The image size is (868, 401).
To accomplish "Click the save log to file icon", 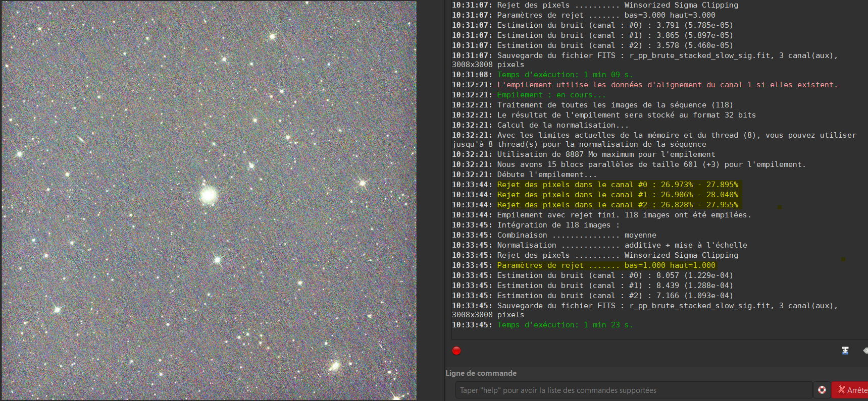I will click(x=845, y=351).
